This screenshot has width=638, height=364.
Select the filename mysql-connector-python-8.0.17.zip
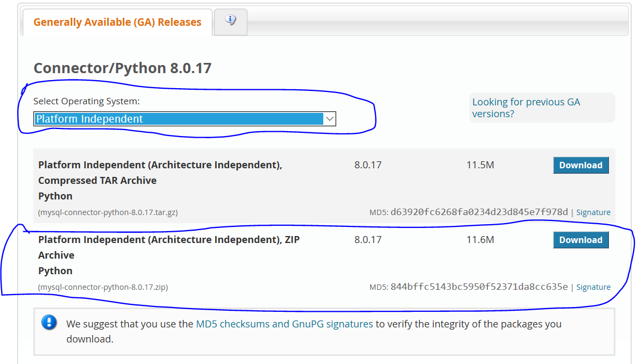click(103, 287)
